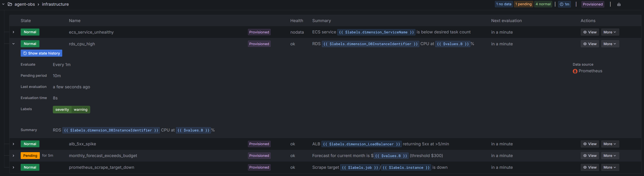
Task: Click the '1 no data' badge
Action: [x=504, y=4]
